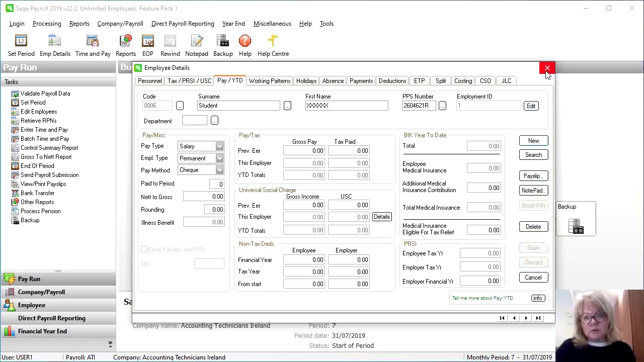Run Backup from the toolbar
This screenshot has height=362, width=644.
223,46
